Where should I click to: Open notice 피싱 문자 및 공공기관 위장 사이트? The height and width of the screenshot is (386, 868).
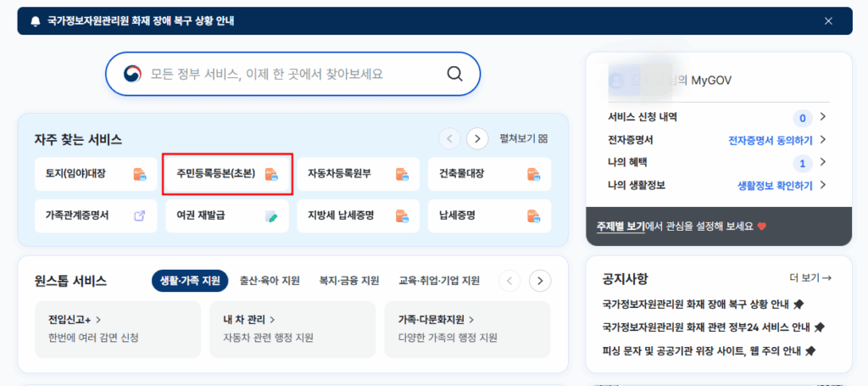pos(701,350)
